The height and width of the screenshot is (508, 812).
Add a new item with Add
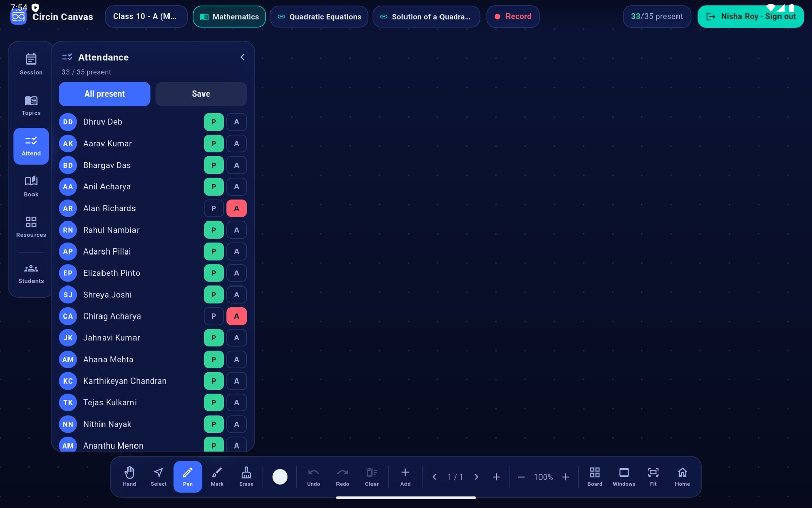(405, 477)
